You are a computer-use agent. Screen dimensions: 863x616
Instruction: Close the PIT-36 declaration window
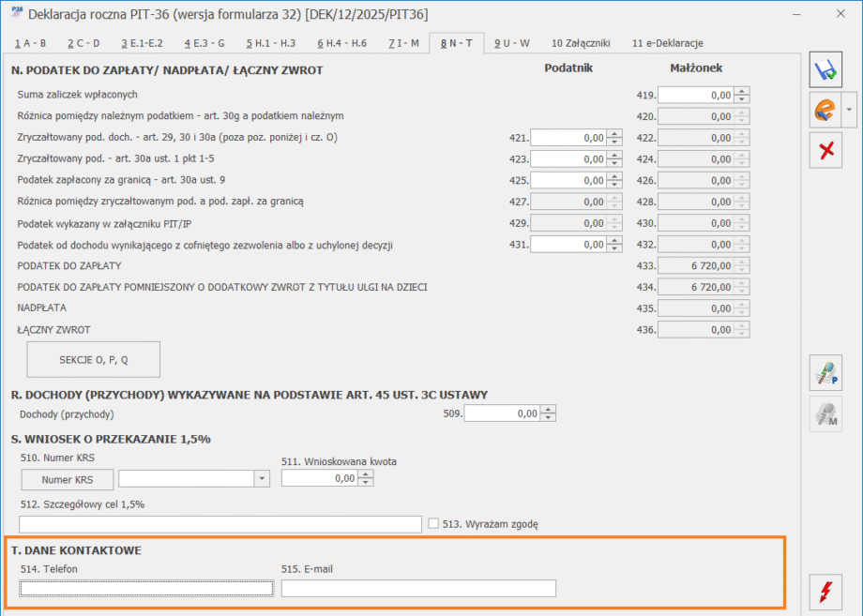click(840, 14)
